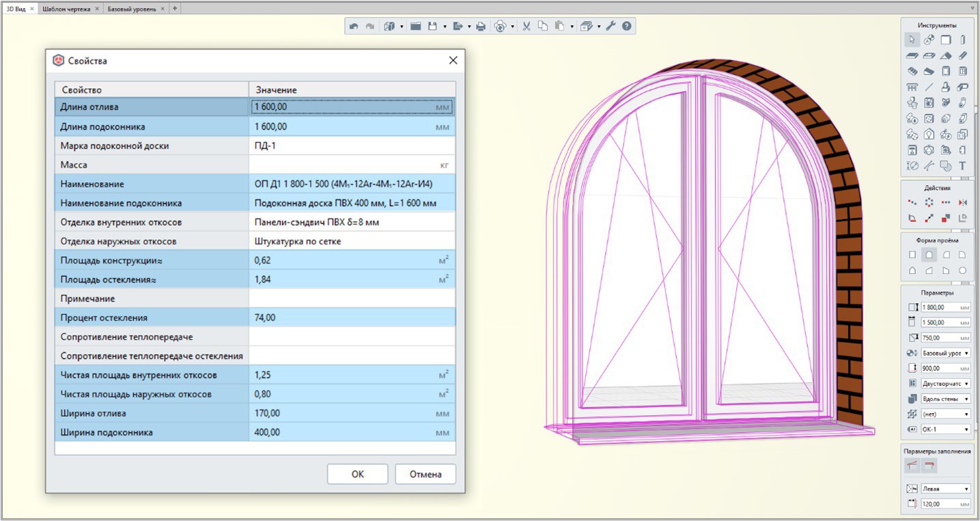
Task: Select the Отделка наружных откосов row
Action: tap(255, 241)
